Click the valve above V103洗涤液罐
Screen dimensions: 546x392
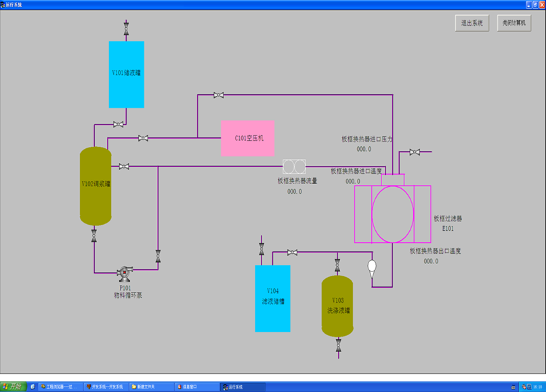pyautogui.click(x=337, y=265)
